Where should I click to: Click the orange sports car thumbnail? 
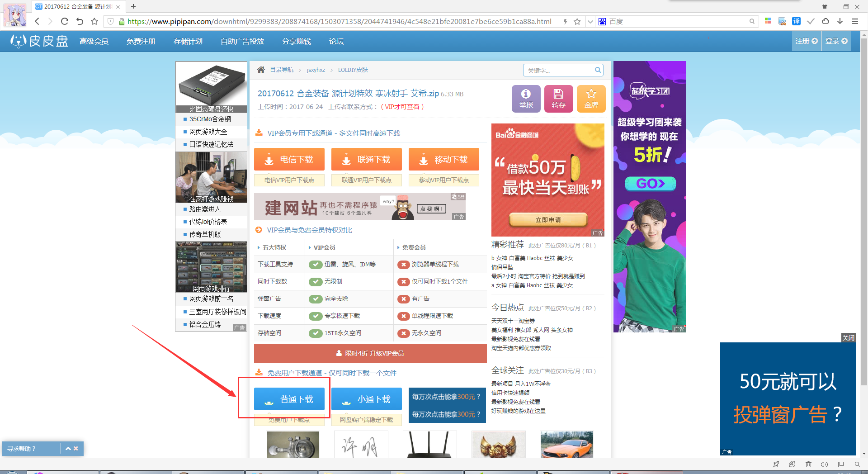566,444
